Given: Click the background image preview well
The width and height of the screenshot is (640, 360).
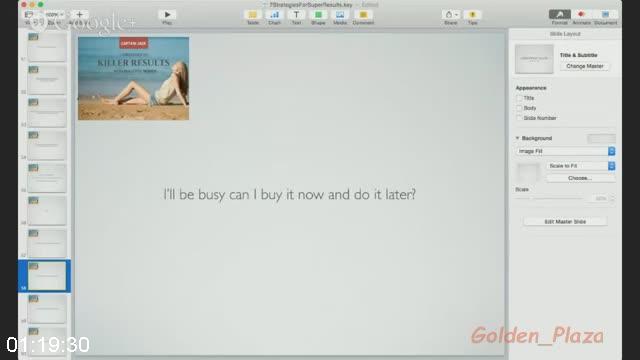Looking at the screenshot, I should [529, 172].
